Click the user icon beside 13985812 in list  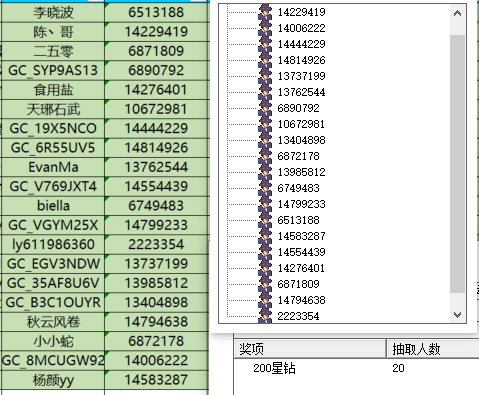click(265, 172)
